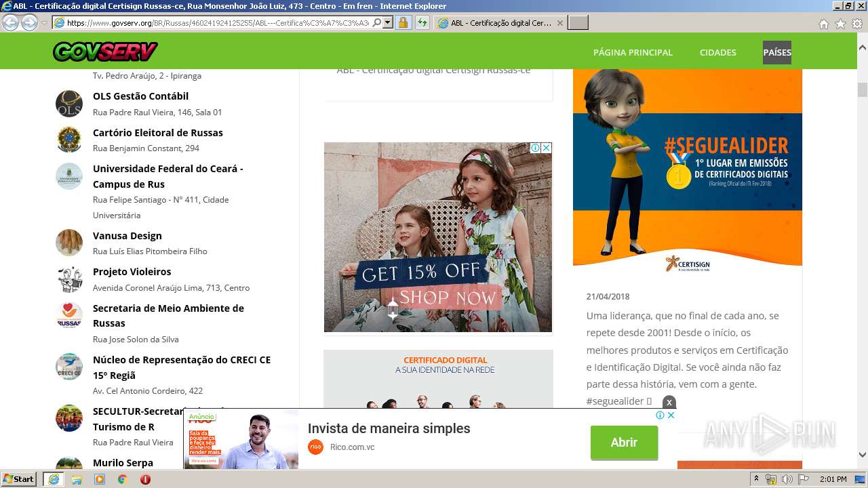Click the Certificado Digital banner image
The height and width of the screenshot is (488, 868).
[x=438, y=379]
